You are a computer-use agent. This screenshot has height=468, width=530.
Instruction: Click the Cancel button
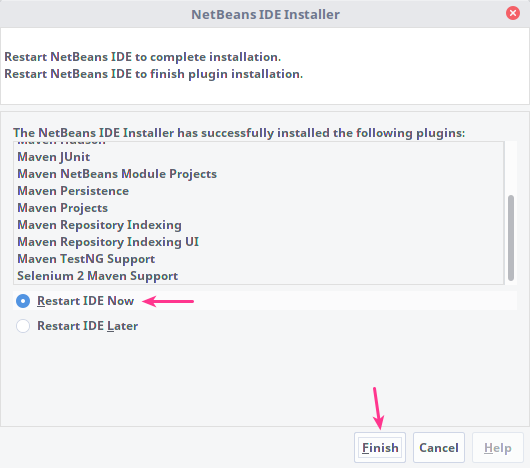[x=439, y=448]
